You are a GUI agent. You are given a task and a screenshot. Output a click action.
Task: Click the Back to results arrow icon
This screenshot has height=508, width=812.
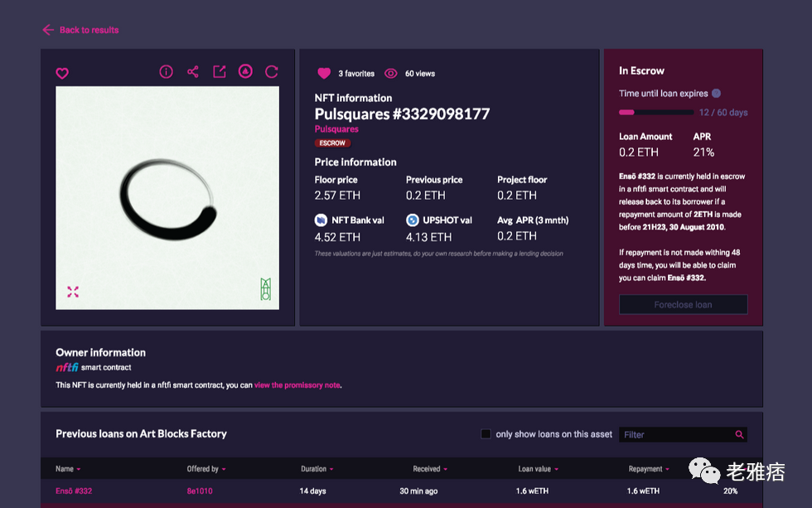click(x=48, y=30)
